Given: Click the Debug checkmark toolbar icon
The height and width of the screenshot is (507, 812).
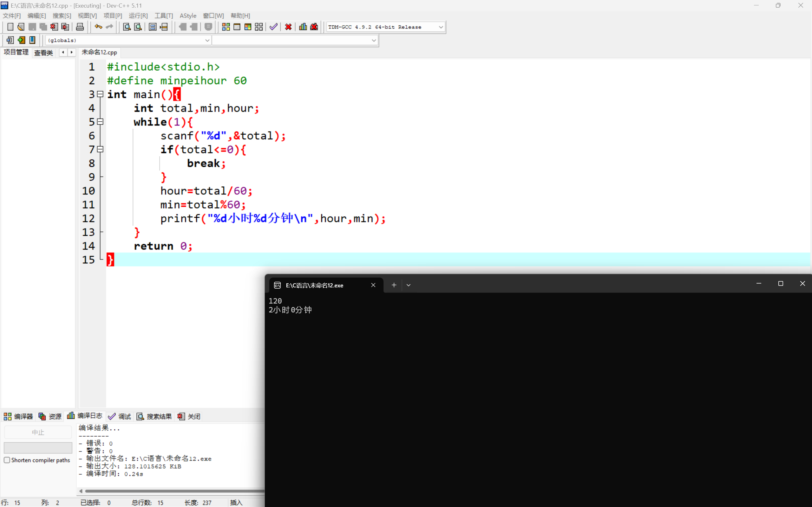Looking at the screenshot, I should 273,27.
